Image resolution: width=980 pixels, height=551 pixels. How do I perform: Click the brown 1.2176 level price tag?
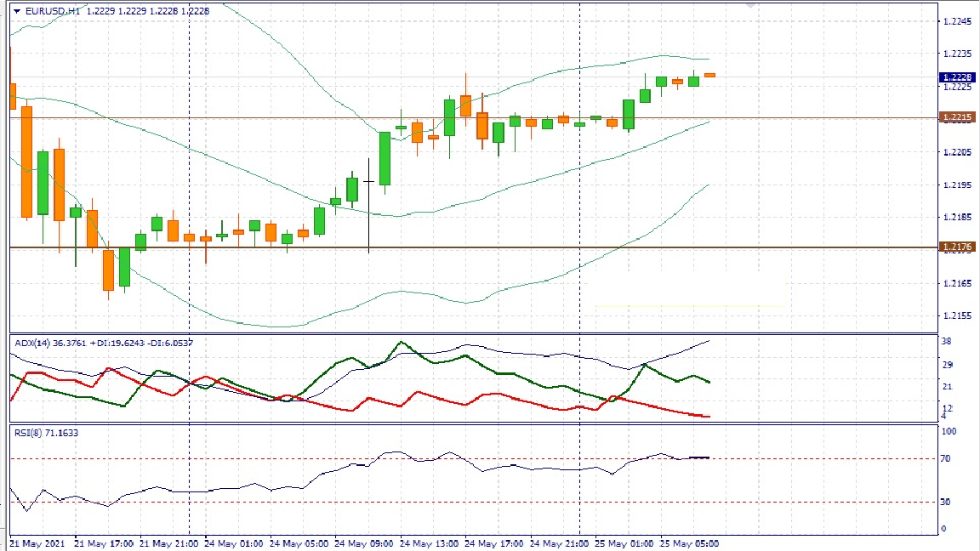(x=956, y=247)
